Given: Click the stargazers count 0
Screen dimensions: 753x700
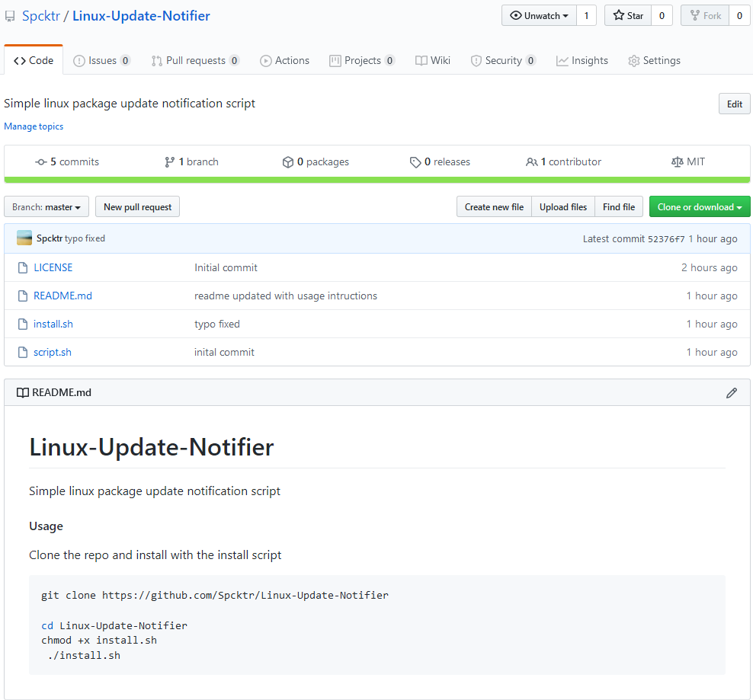Looking at the screenshot, I should 662,16.
